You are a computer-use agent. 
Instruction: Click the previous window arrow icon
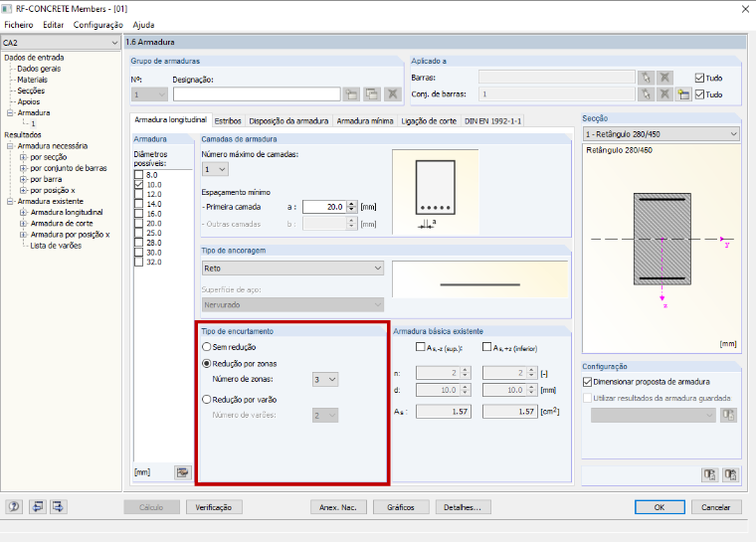37,507
